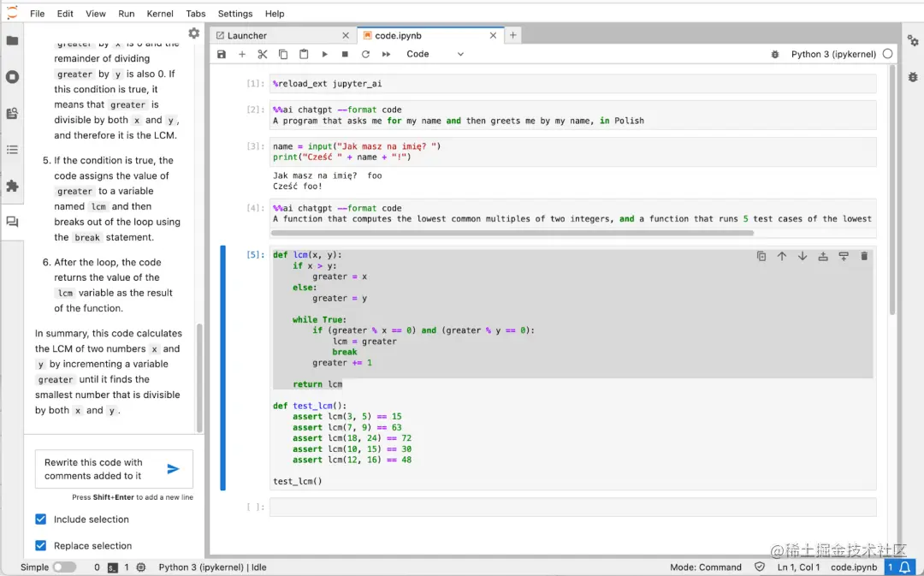This screenshot has width=924, height=576.
Task: Open the debugger bug icon in toolbar
Action: [x=775, y=54]
